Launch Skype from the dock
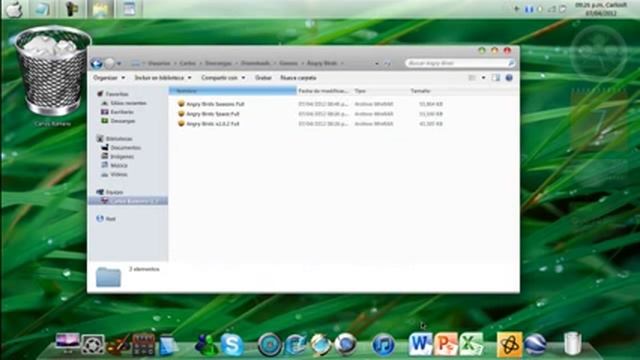This screenshot has width=640, height=360. point(232,345)
